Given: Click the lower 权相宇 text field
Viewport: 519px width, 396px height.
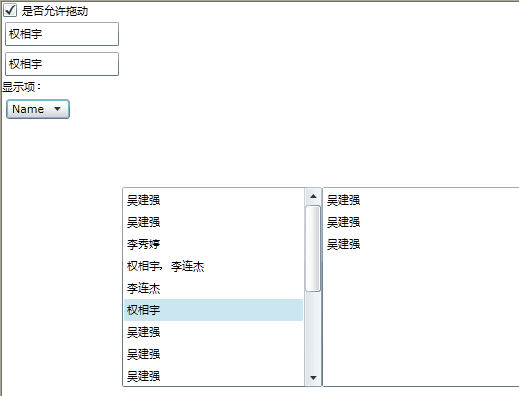Looking at the screenshot, I should pos(62,64).
